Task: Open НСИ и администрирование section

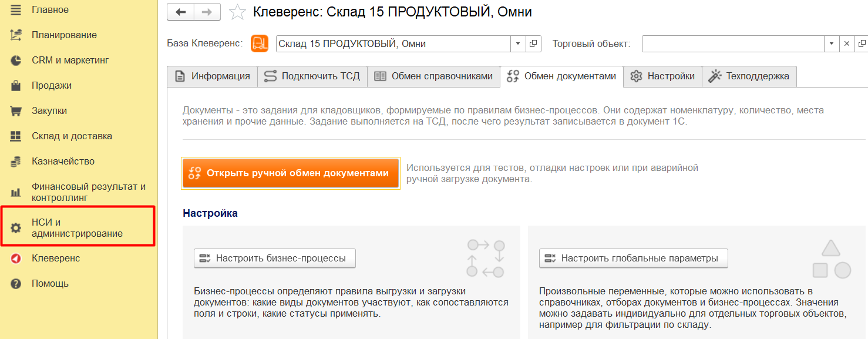Action: pos(79,228)
